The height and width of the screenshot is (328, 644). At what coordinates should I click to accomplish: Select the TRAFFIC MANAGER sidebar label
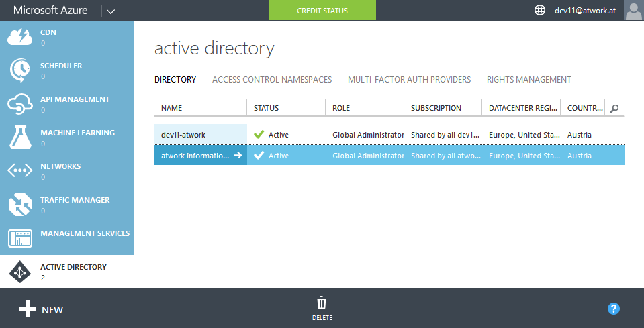[x=75, y=200]
